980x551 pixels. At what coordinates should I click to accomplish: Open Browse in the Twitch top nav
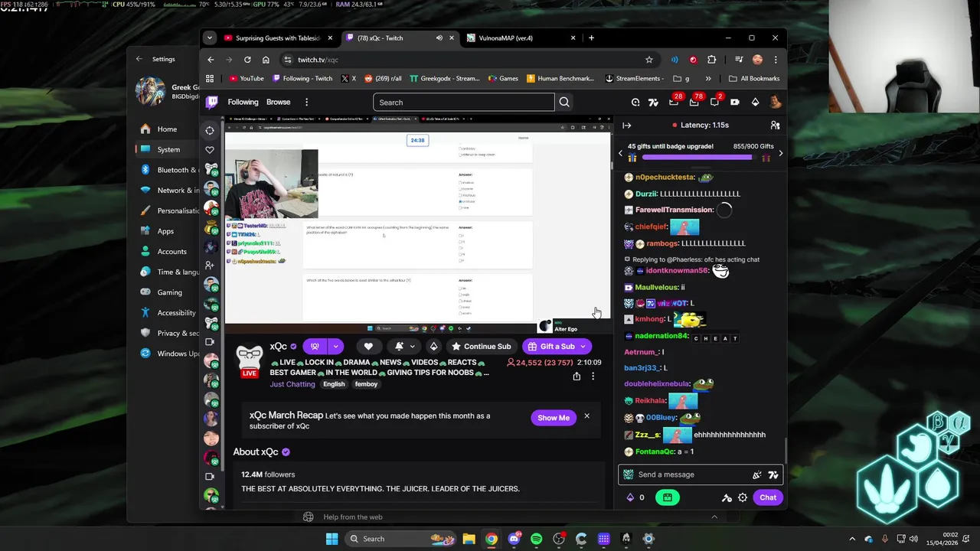(278, 103)
